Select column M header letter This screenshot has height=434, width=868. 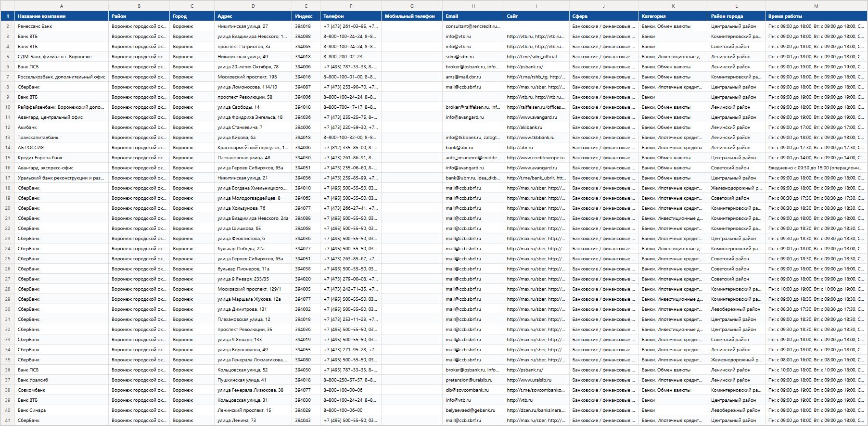pos(816,6)
